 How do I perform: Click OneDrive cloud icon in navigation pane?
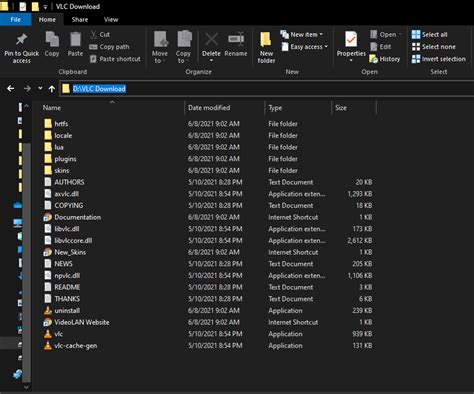tap(18, 205)
